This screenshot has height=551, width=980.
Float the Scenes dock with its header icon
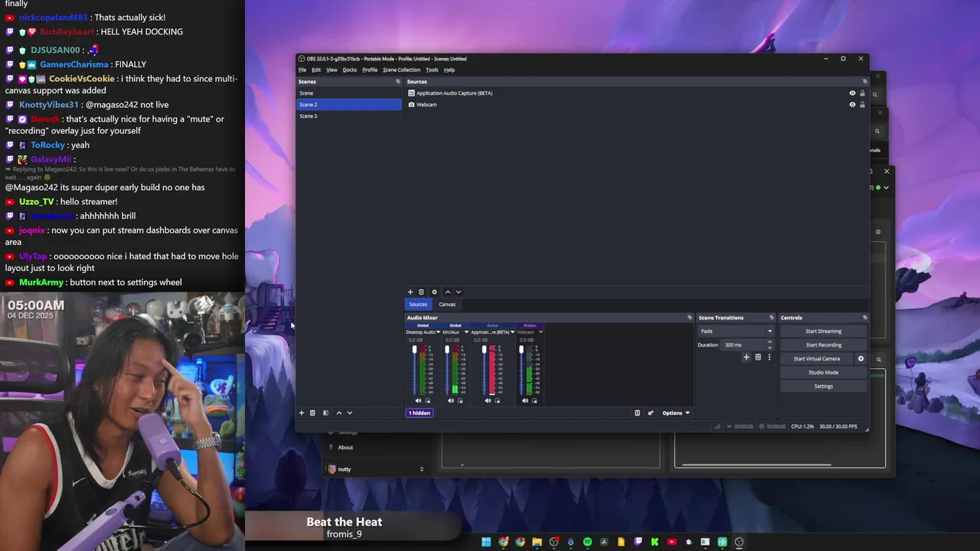pyautogui.click(x=397, y=81)
